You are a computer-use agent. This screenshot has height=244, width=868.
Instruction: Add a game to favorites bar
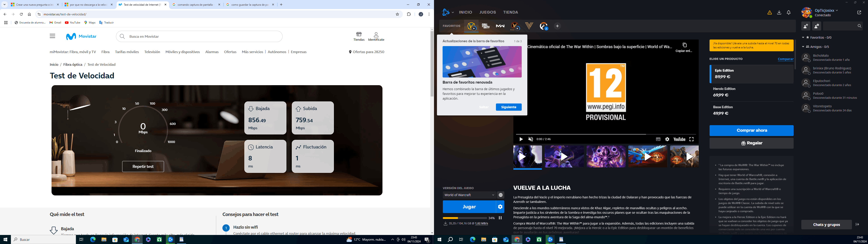pos(557,26)
